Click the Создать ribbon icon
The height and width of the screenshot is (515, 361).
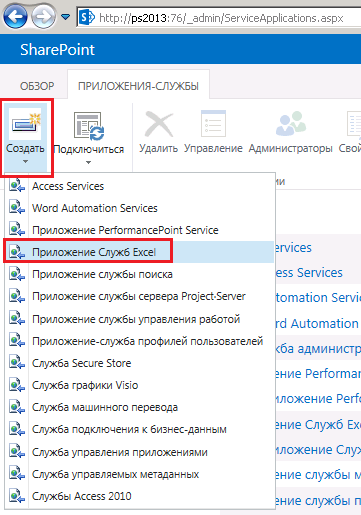pyautogui.click(x=25, y=124)
